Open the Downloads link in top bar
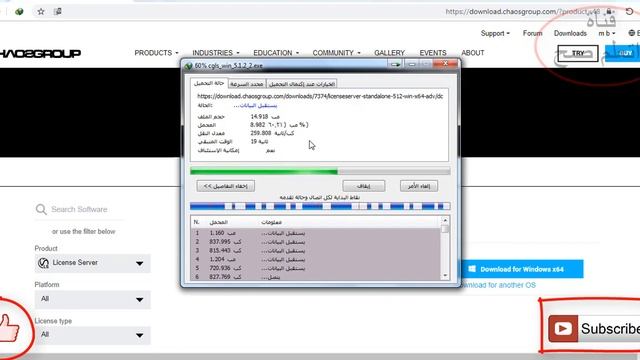This screenshot has height=360, width=640. (570, 33)
